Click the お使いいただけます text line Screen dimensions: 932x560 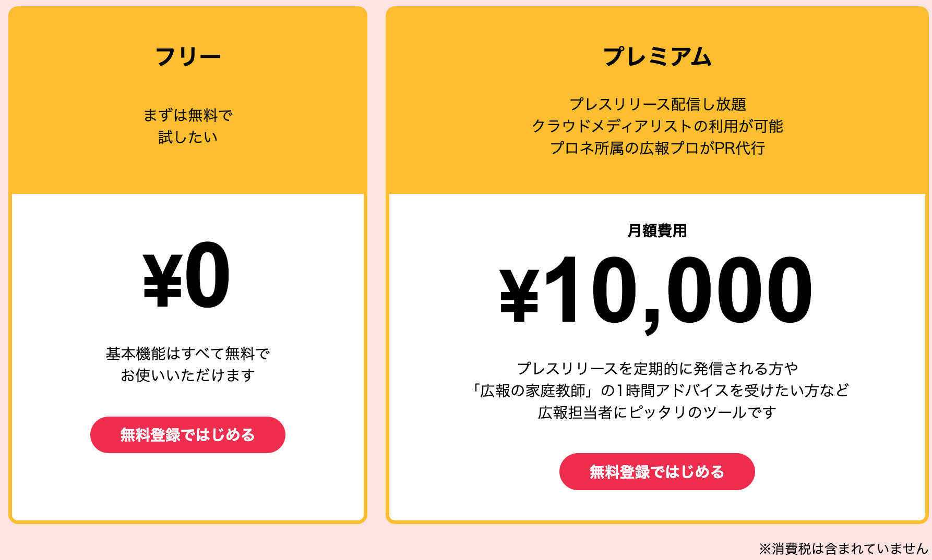point(188,375)
